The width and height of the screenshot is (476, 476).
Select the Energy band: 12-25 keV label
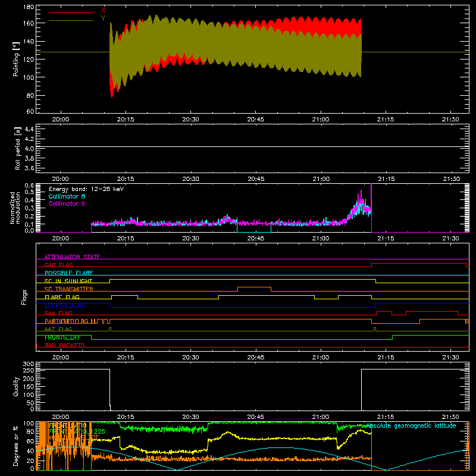coord(86,189)
